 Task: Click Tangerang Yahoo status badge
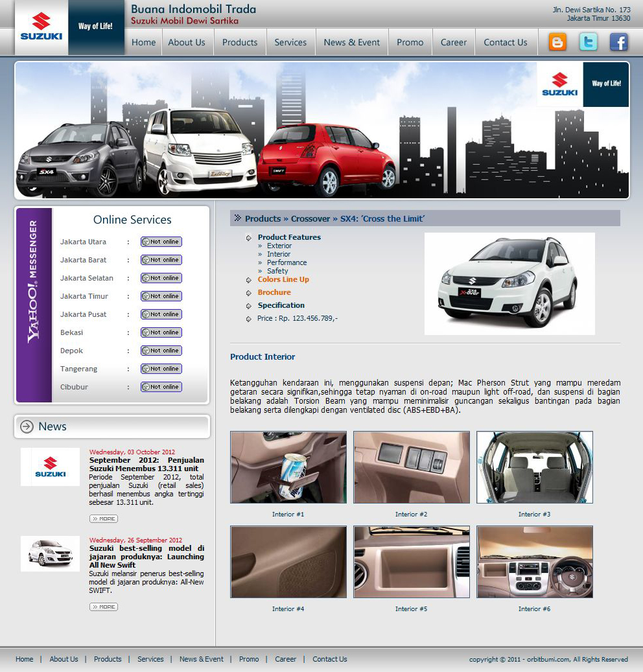pyautogui.click(x=161, y=369)
